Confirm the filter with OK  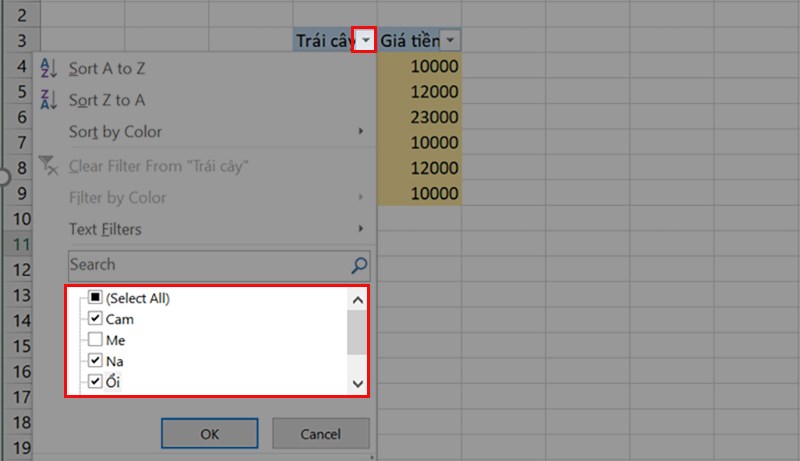click(210, 433)
